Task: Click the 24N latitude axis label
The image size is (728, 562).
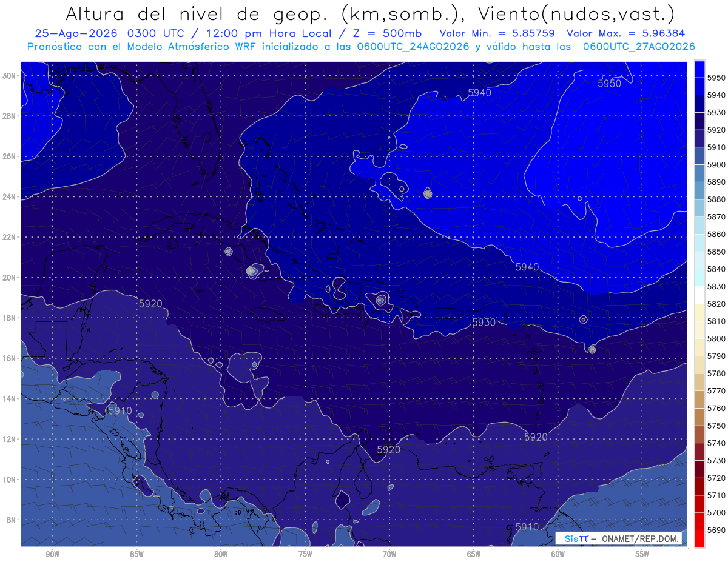Action: (x=9, y=197)
